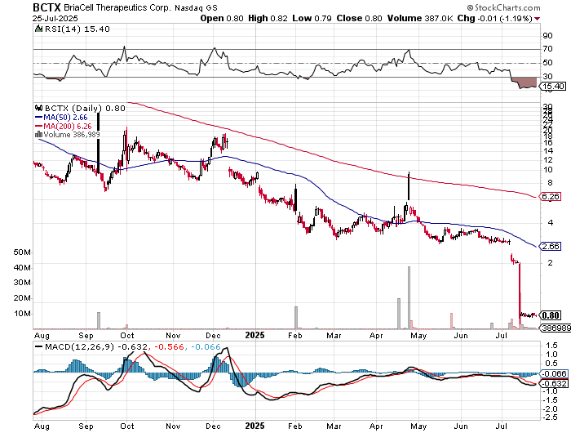
Task: Click the 30M volume axis label
Action: click(x=22, y=283)
